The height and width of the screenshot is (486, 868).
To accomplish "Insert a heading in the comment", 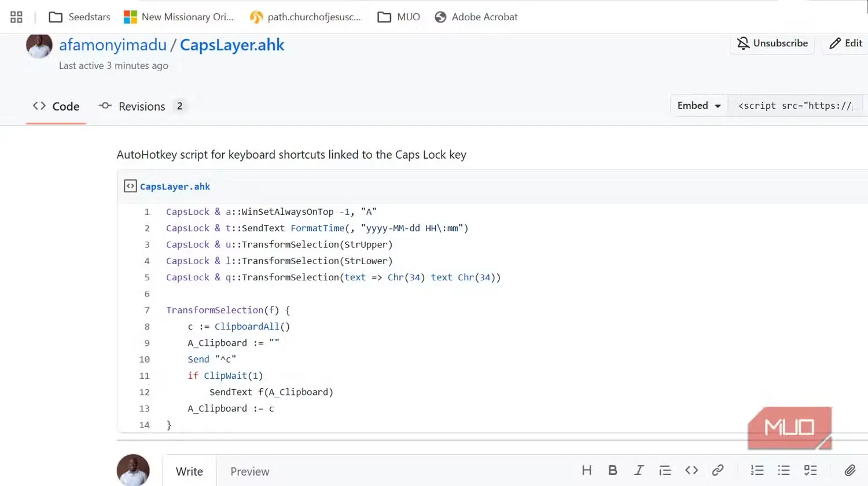I will click(x=587, y=470).
